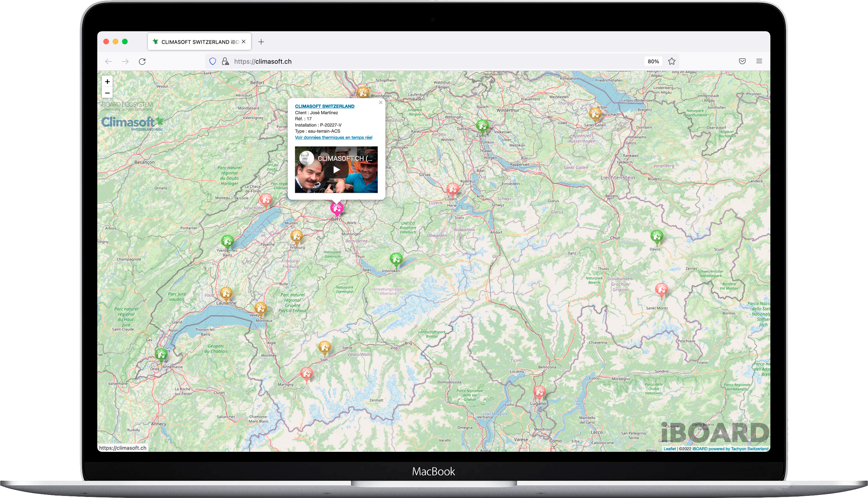The image size is (868, 498).
Task: Click the Réf. : 17 text
Action: (x=303, y=119)
